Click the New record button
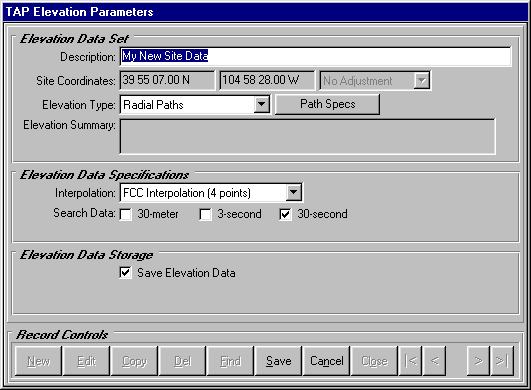The image size is (531, 390). (39, 361)
